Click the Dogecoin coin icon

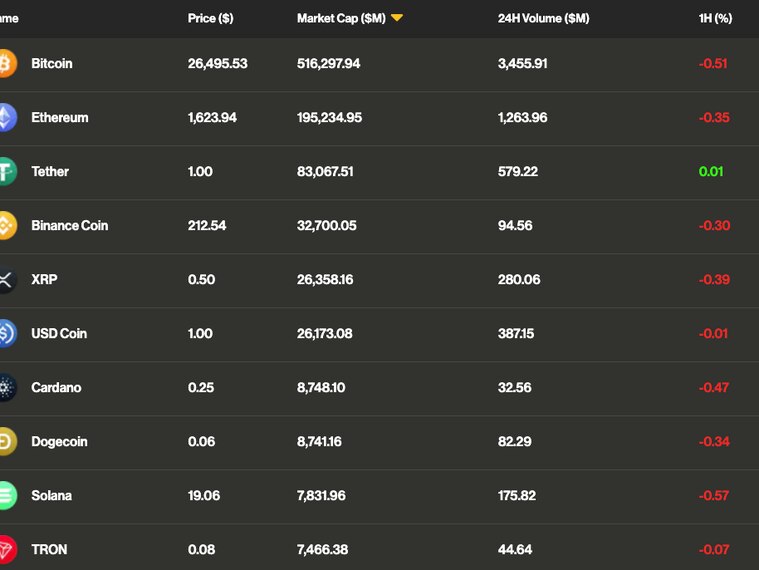click(6, 441)
